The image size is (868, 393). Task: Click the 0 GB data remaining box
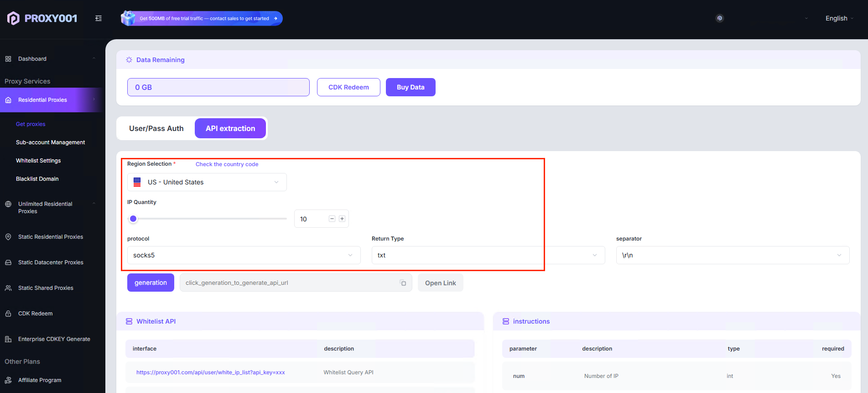coord(218,87)
